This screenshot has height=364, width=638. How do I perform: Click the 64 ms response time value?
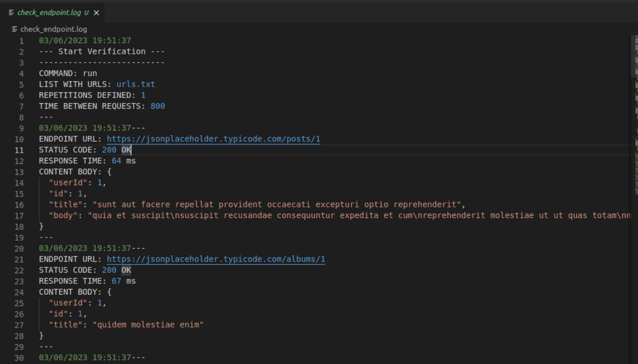pos(123,161)
